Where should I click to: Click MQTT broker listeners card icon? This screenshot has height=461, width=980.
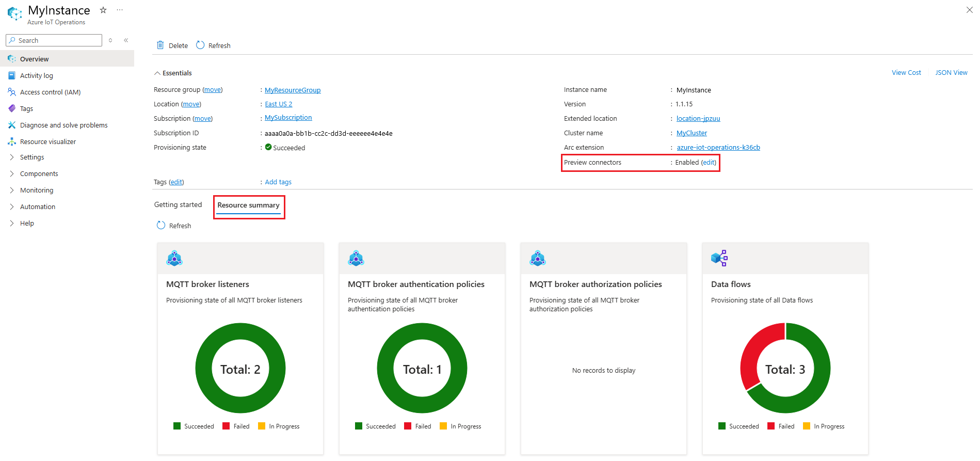pos(174,258)
